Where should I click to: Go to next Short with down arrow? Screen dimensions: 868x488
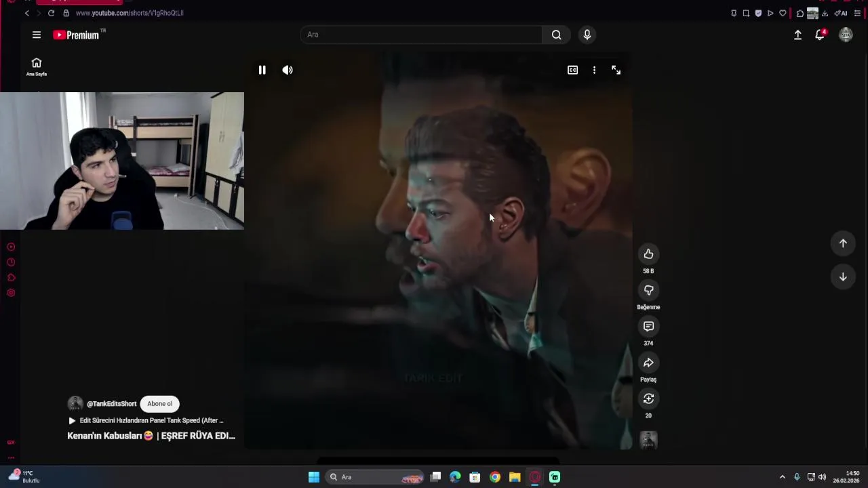(x=843, y=277)
